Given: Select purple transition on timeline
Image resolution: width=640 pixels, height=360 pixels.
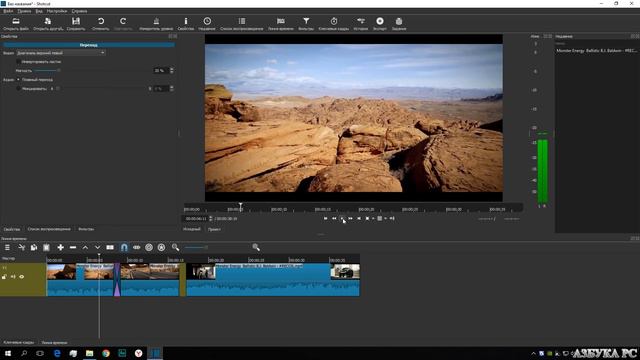Looking at the screenshot, I should coord(117,280).
